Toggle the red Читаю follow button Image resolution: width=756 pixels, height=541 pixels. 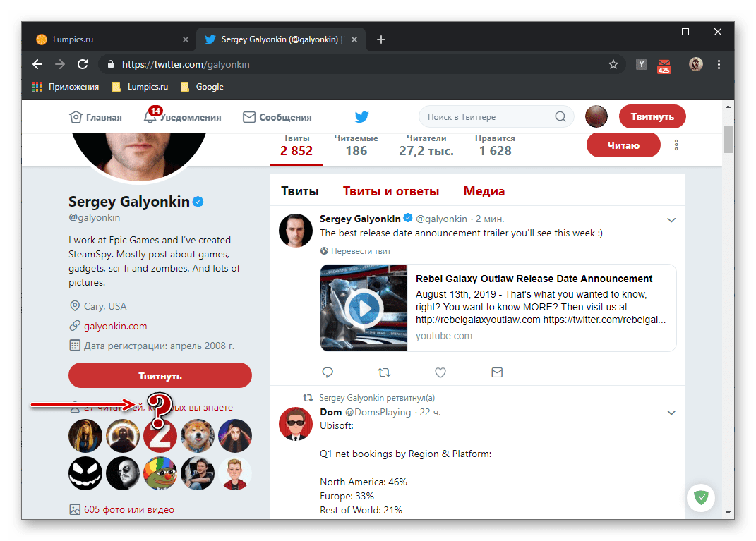coord(623,145)
